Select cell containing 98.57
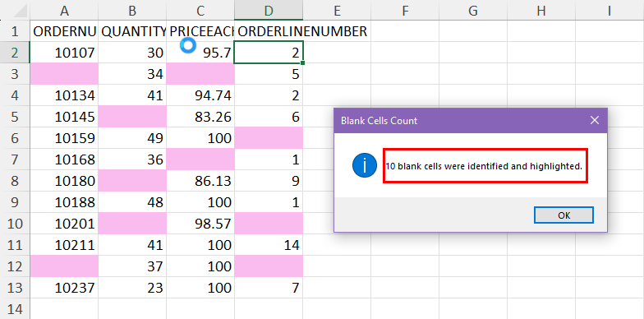The height and width of the screenshot is (319, 644). [x=200, y=224]
